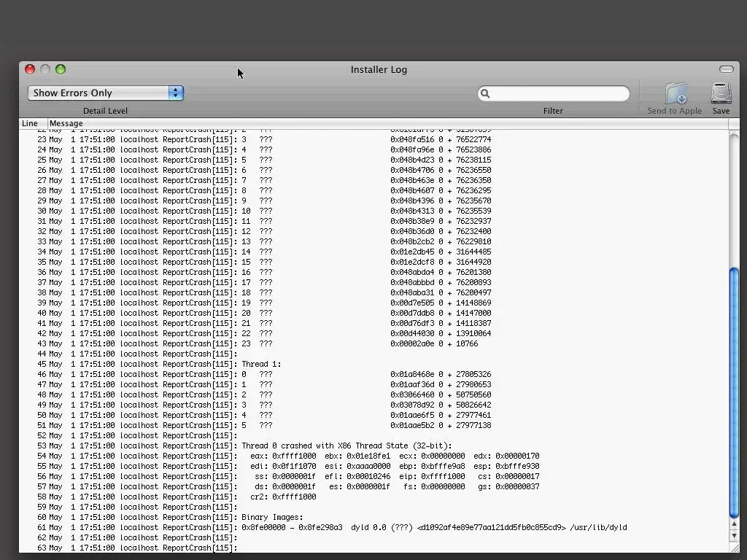Image resolution: width=747 pixels, height=560 pixels.
Task: Click the scrollbar down arrow
Action: tap(734, 536)
